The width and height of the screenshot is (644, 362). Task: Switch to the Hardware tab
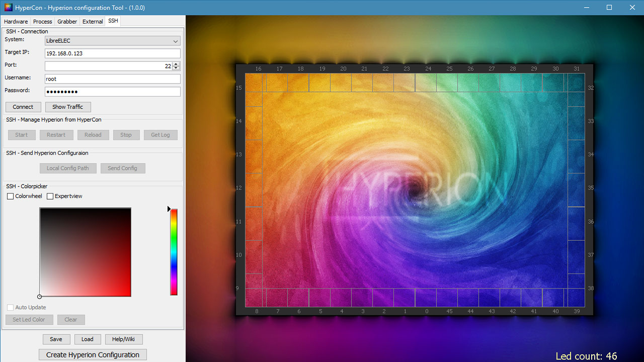click(x=16, y=22)
